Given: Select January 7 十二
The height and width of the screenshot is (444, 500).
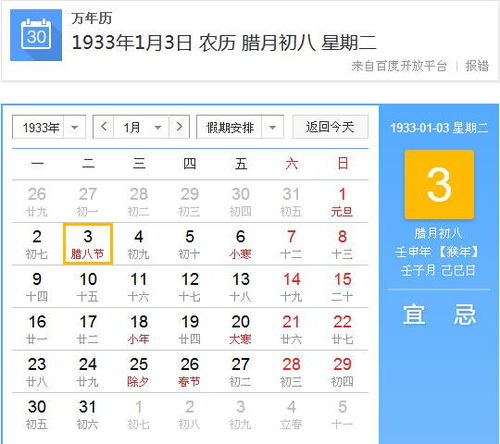Looking at the screenshot, I should [291, 244].
